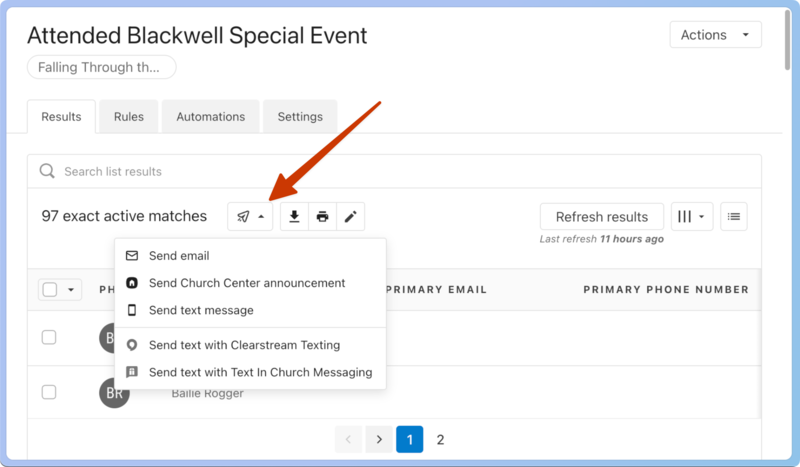Image resolution: width=800 pixels, height=467 pixels.
Task: Toggle the select-all checkbox in header
Action: [x=49, y=290]
